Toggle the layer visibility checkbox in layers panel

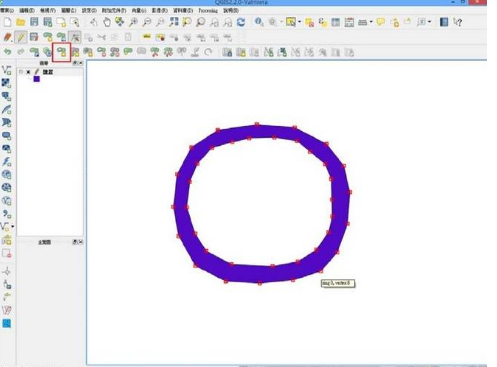pyautogui.click(x=28, y=72)
